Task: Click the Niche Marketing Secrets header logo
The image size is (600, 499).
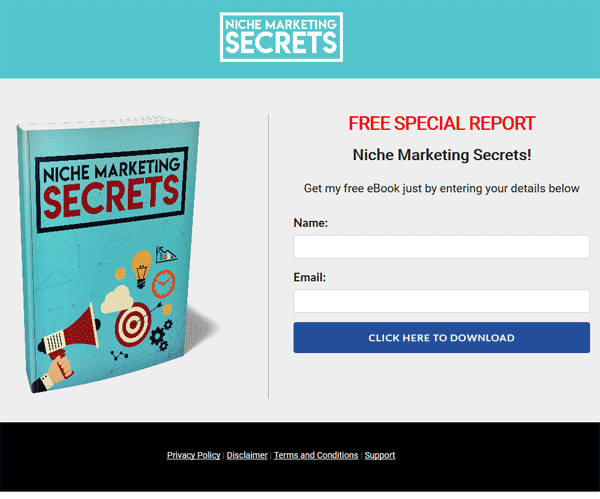Action: (281, 37)
